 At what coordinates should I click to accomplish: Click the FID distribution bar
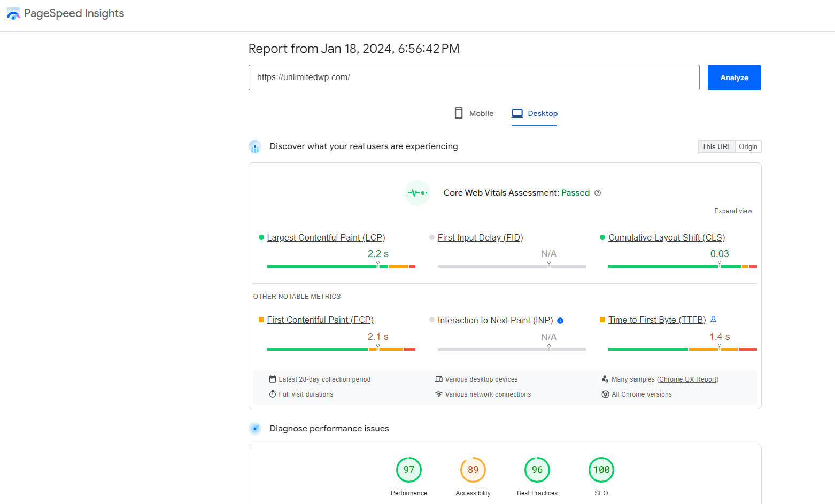[512, 266]
